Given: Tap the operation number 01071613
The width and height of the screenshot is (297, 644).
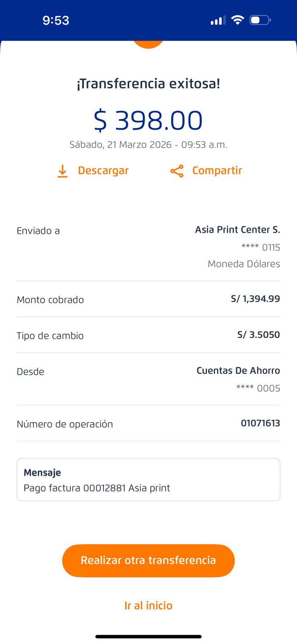Looking at the screenshot, I should pos(260,423).
